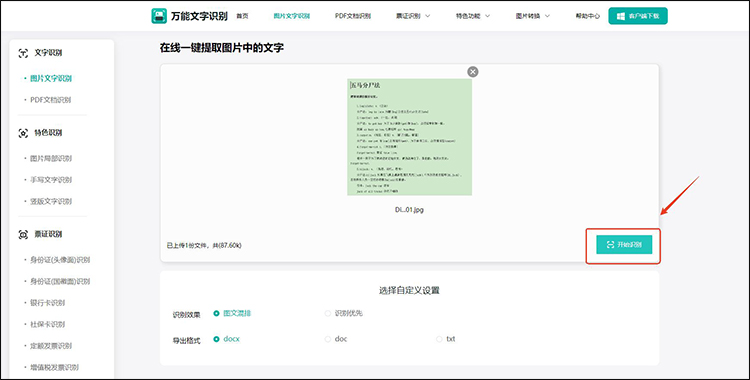The width and height of the screenshot is (750, 380).
Task: Go to 首页 in top navigation
Action: click(243, 16)
